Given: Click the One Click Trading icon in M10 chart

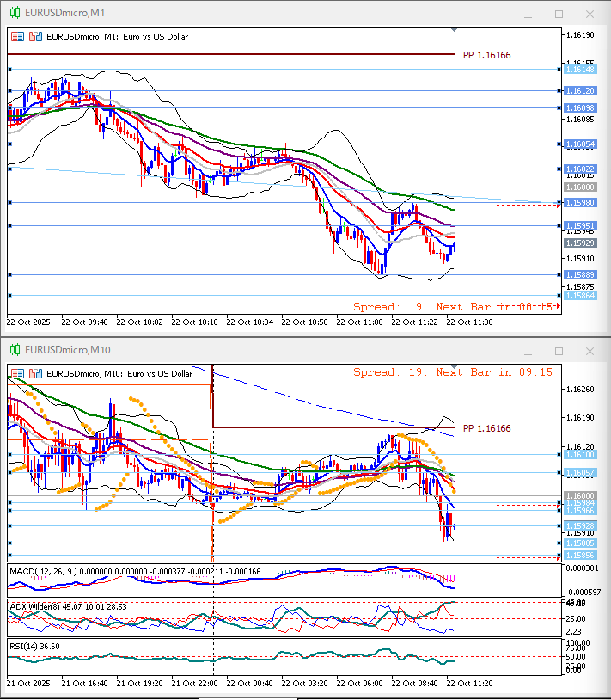Looking at the screenshot, I should click(16, 373).
